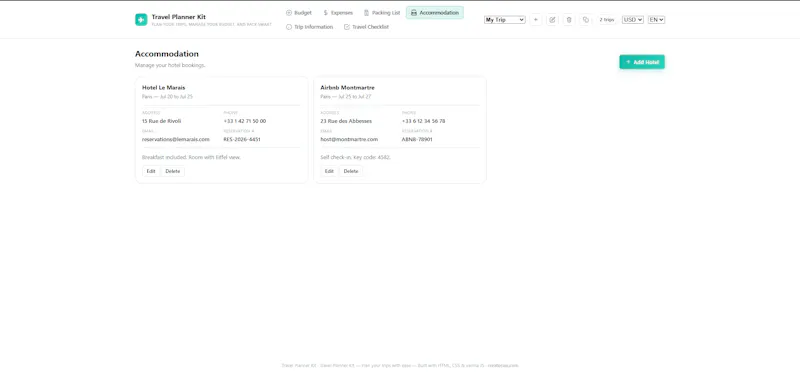Select the Accommodation tab
The image size is (800, 380).
[x=435, y=13]
